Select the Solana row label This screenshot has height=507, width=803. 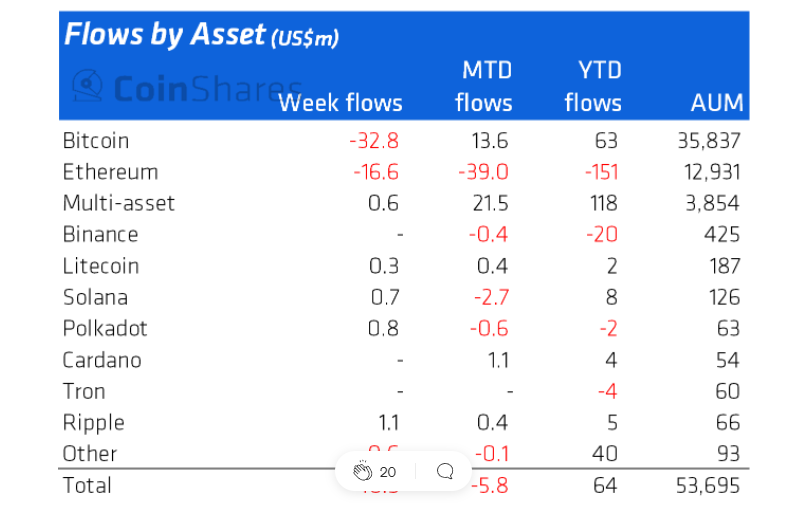95,297
